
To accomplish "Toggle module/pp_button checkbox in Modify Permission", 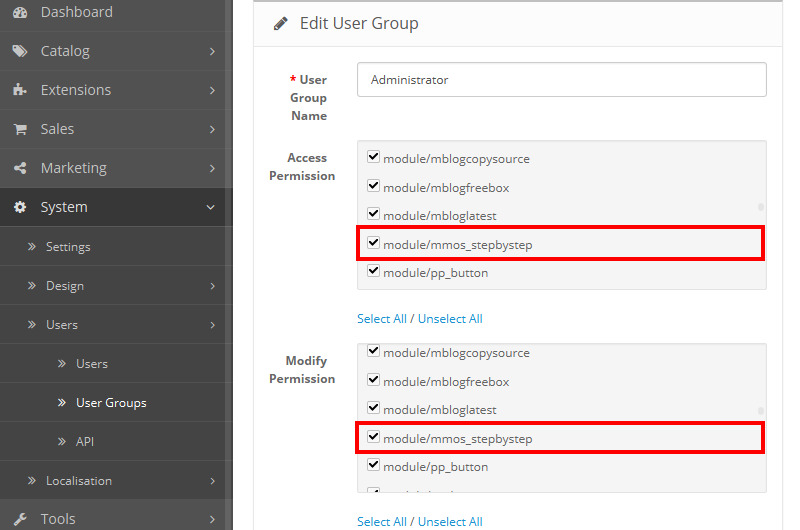I will [374, 465].
